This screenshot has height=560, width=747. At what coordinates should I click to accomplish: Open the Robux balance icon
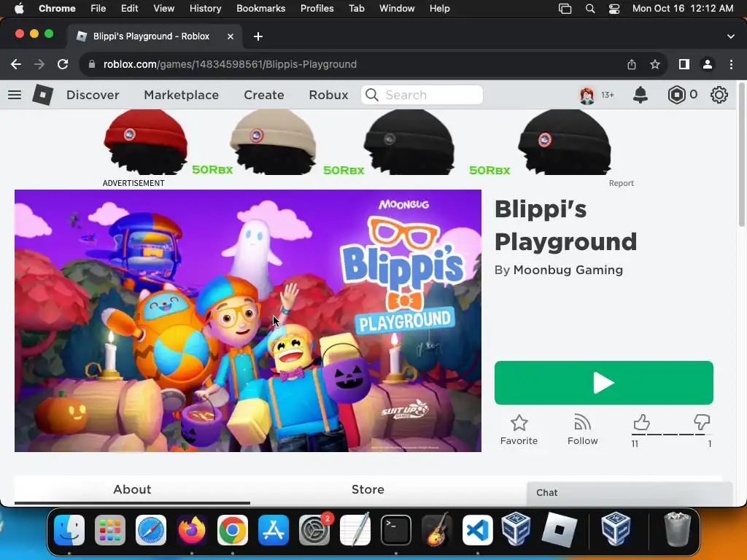[676, 95]
